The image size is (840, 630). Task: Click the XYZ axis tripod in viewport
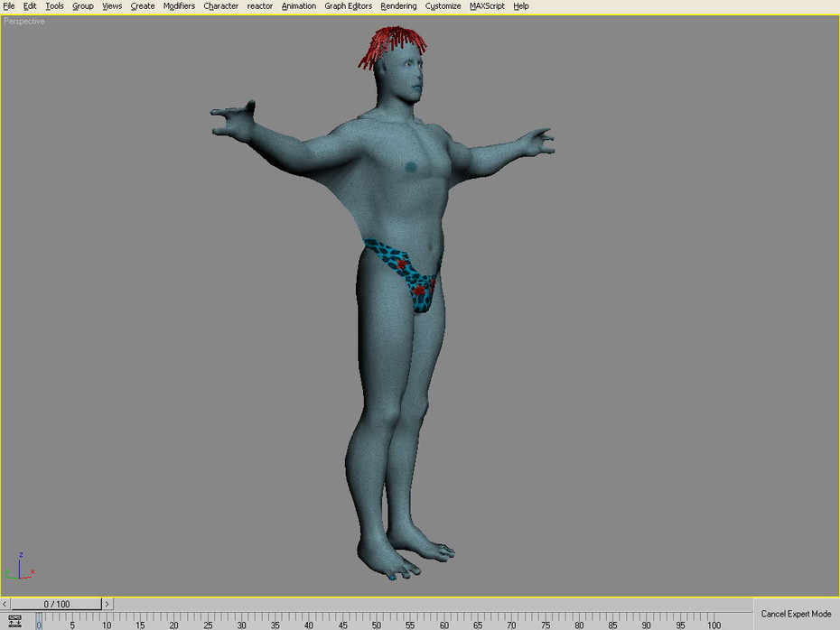tap(20, 567)
